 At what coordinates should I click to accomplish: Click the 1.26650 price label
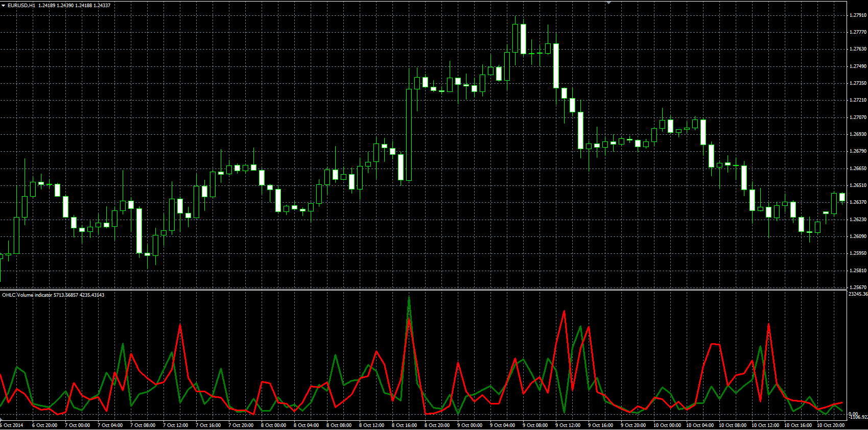858,169
